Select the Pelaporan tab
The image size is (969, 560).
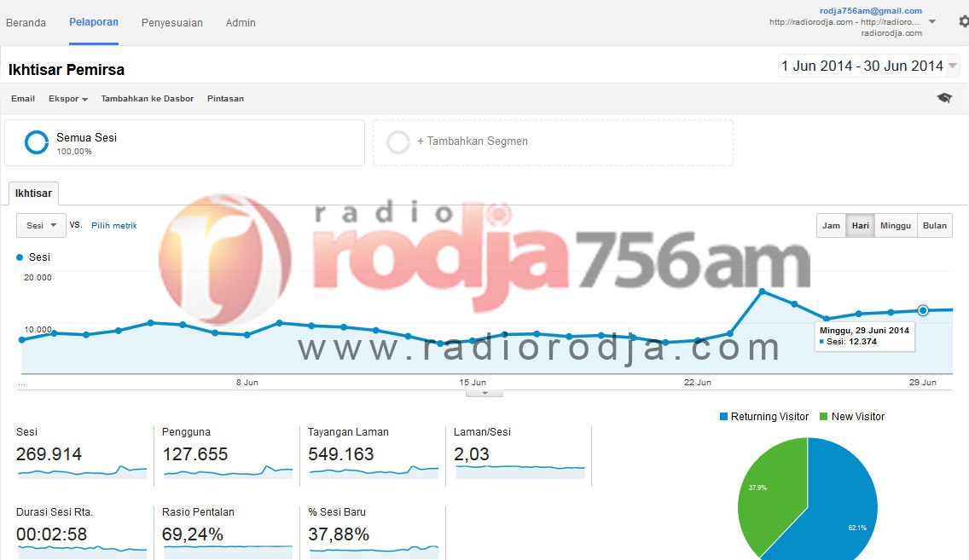[x=94, y=22]
